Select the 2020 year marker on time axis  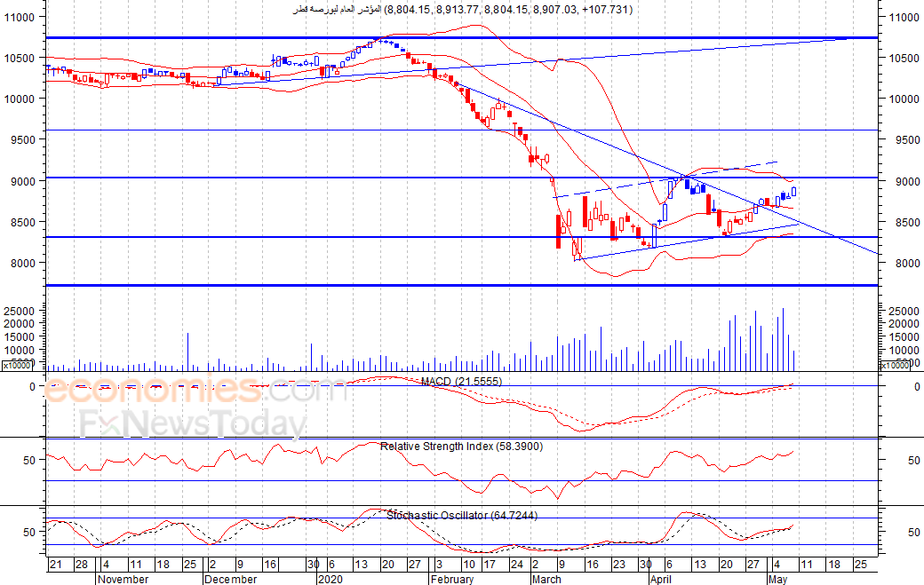coord(330,579)
